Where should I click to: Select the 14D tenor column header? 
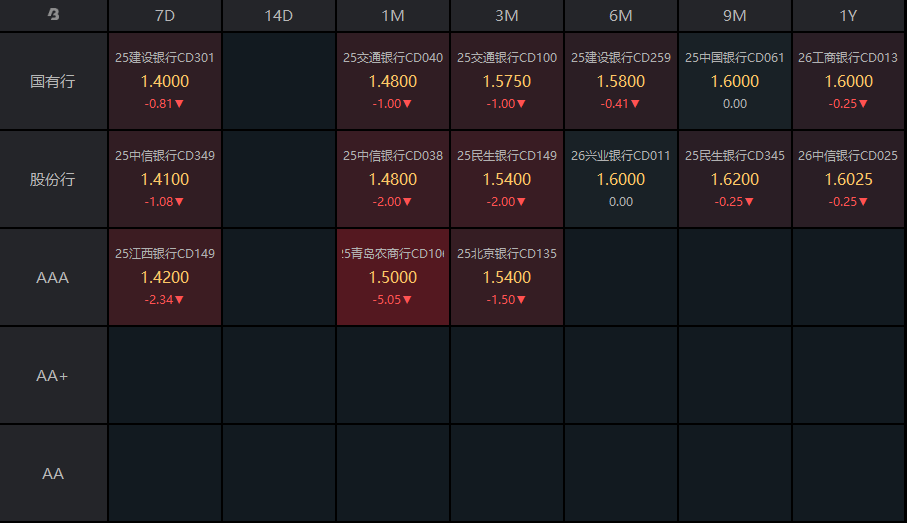tap(279, 15)
